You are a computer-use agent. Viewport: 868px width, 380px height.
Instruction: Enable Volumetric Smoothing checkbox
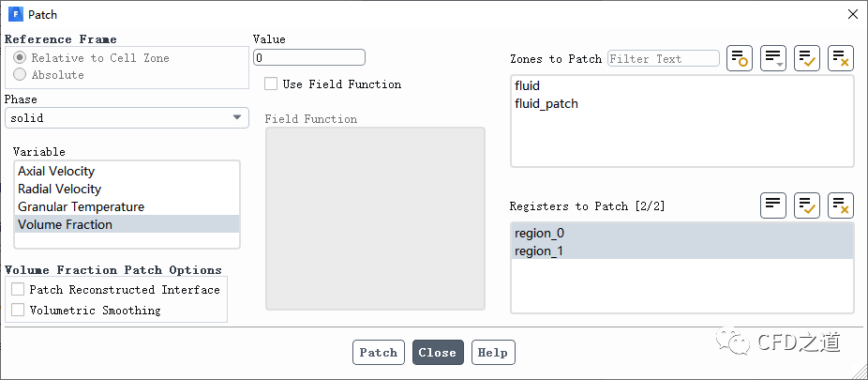coord(18,310)
